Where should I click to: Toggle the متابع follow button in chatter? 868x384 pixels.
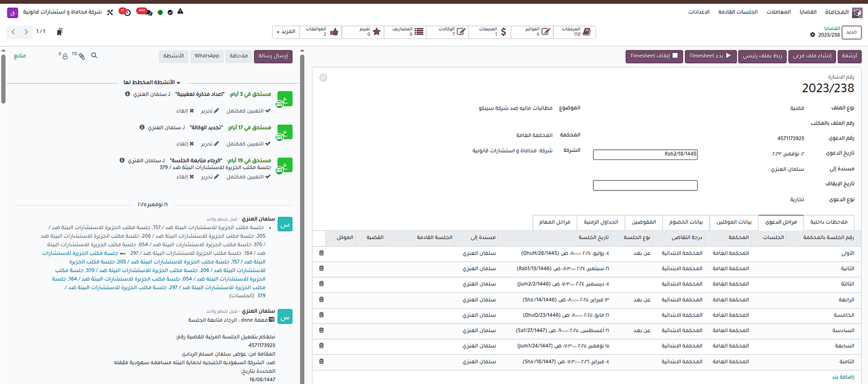point(20,56)
